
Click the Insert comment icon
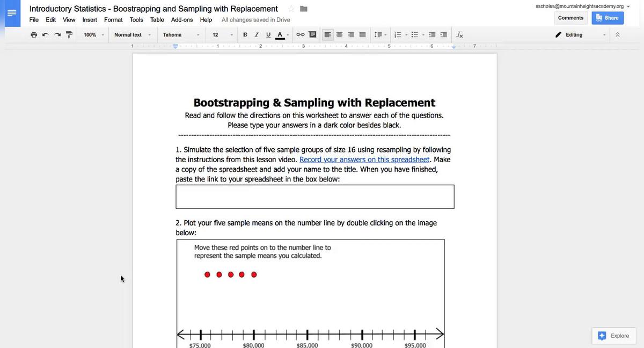click(313, 35)
